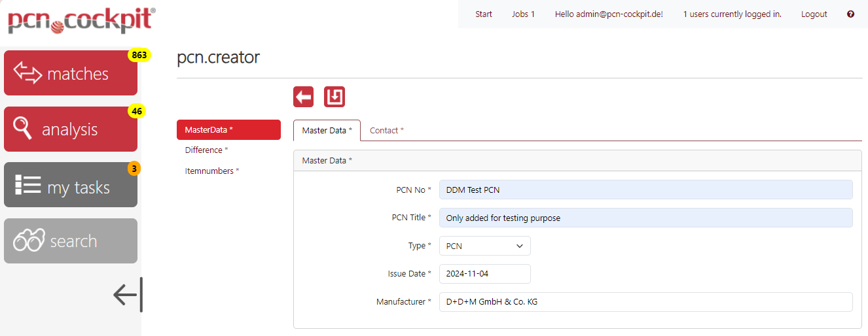Open the search tile with binoculars
This screenshot has height=336, width=868.
[x=71, y=241]
